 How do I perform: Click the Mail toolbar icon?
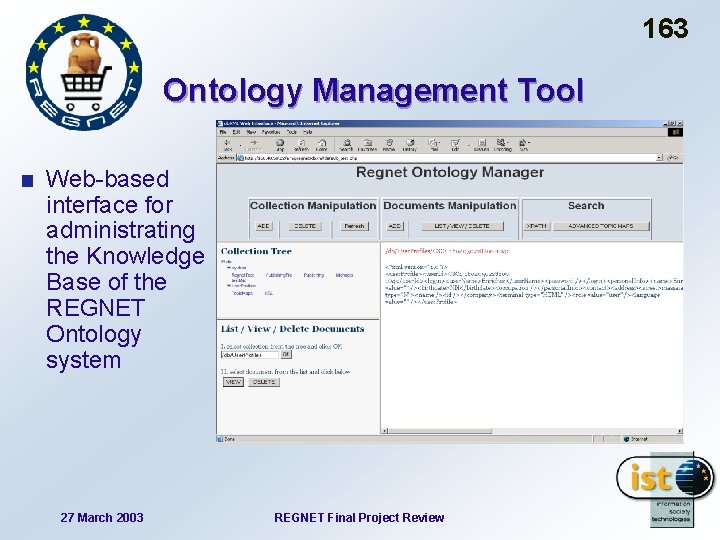click(433, 144)
